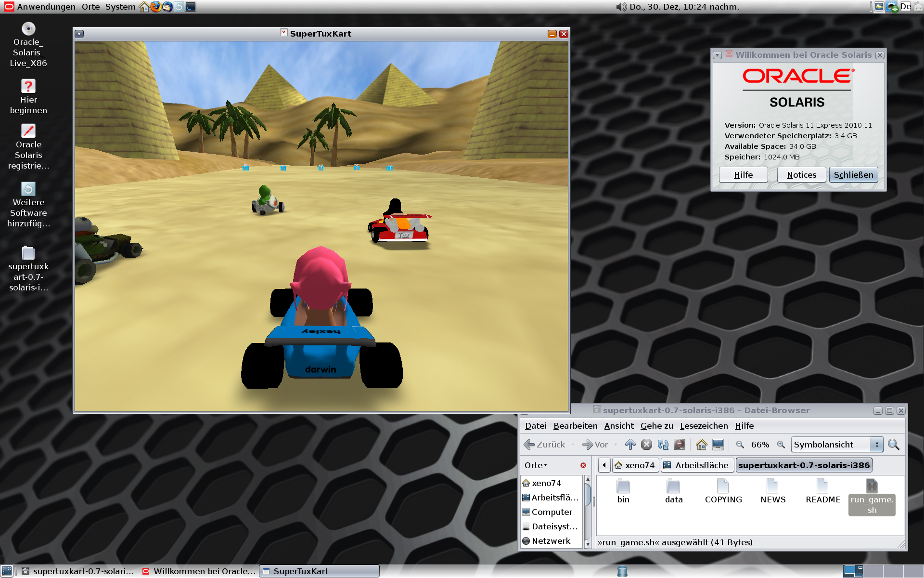This screenshot has height=578, width=924.
Task: Select the run_game.sh file
Action: (x=872, y=497)
